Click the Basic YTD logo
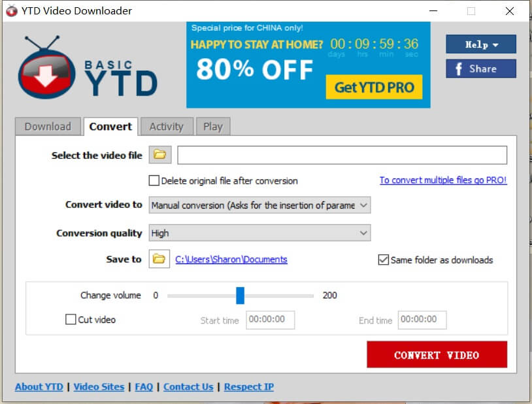 point(88,67)
